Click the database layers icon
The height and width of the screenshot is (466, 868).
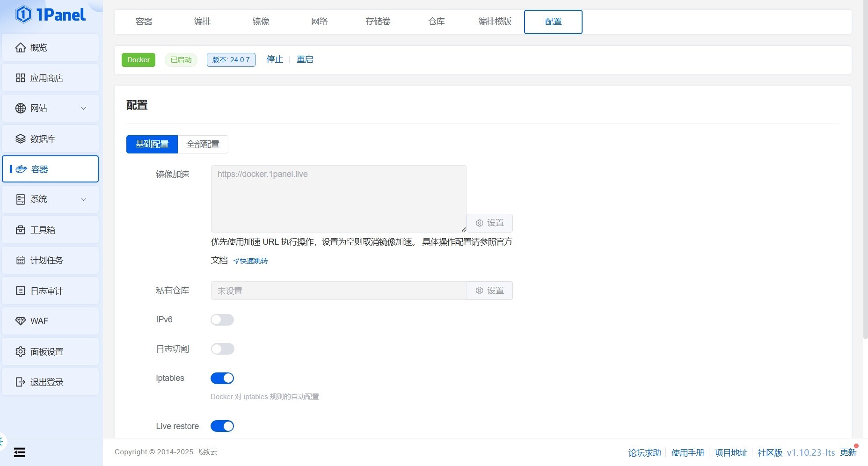coord(21,139)
